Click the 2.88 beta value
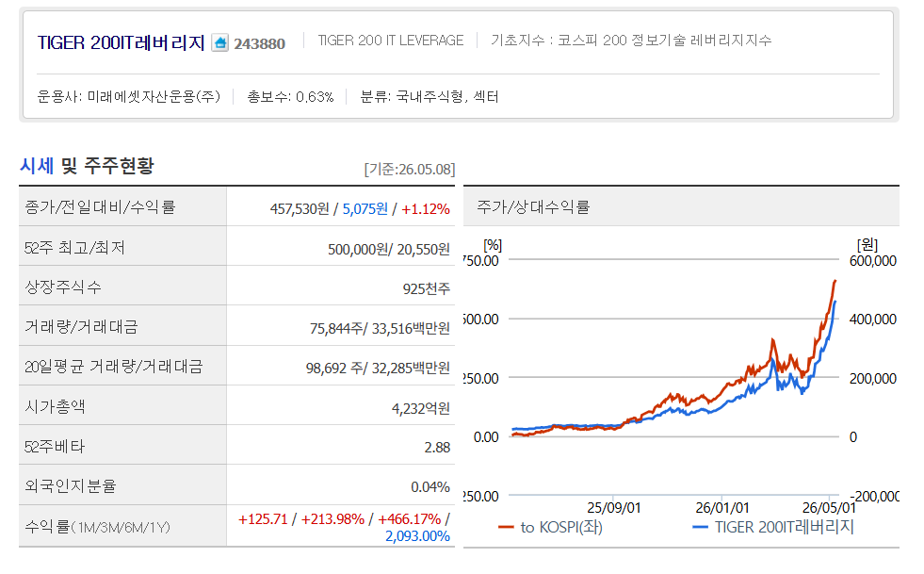Viewport: 924px width, 574px height. tap(437, 448)
